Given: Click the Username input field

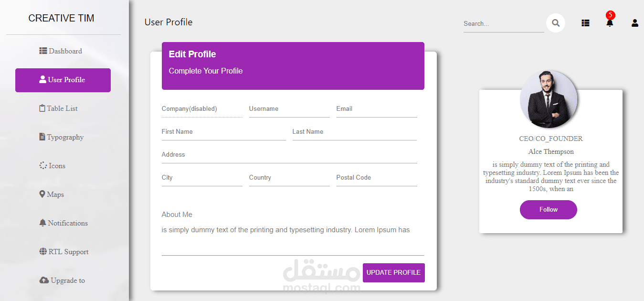Looking at the screenshot, I should pyautogui.click(x=289, y=109).
